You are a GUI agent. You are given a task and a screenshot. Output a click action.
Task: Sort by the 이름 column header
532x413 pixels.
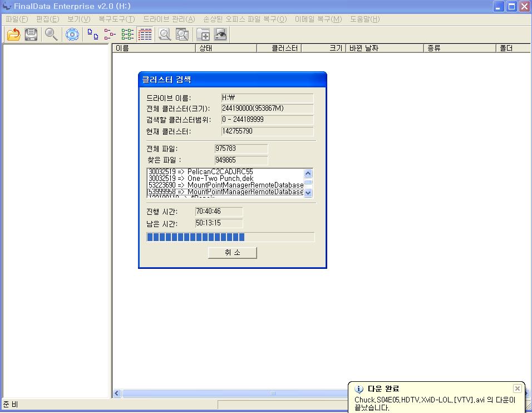coord(154,48)
